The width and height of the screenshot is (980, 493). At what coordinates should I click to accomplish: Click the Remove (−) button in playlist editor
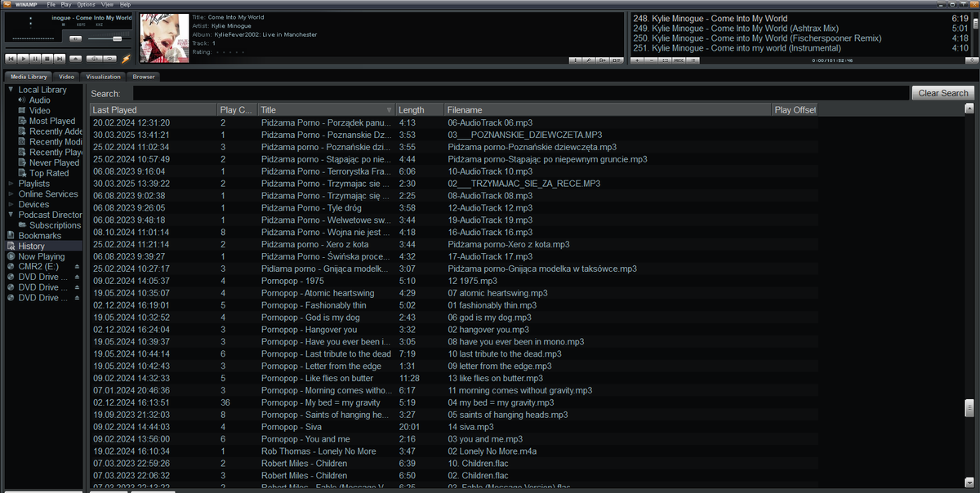coord(651,60)
